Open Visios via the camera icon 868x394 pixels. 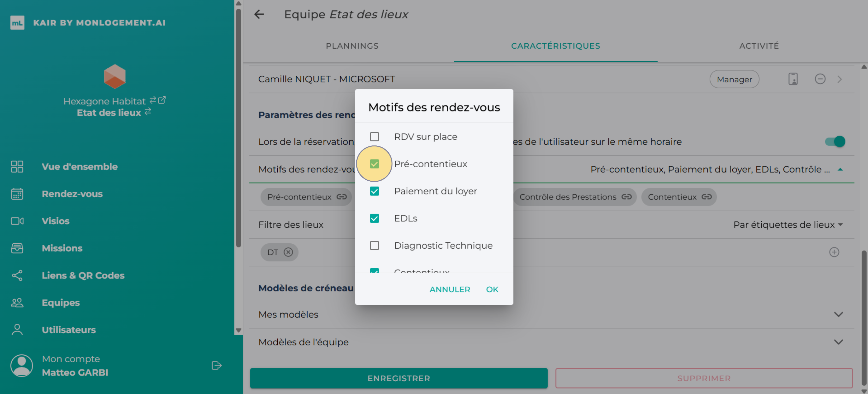click(17, 221)
